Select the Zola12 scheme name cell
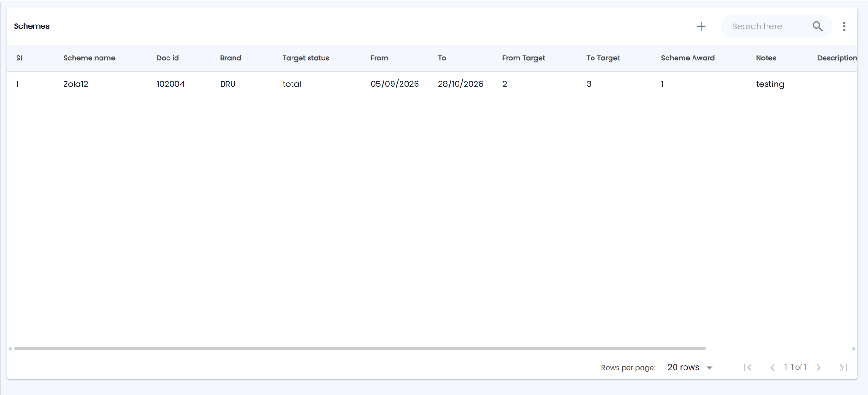 (x=75, y=84)
